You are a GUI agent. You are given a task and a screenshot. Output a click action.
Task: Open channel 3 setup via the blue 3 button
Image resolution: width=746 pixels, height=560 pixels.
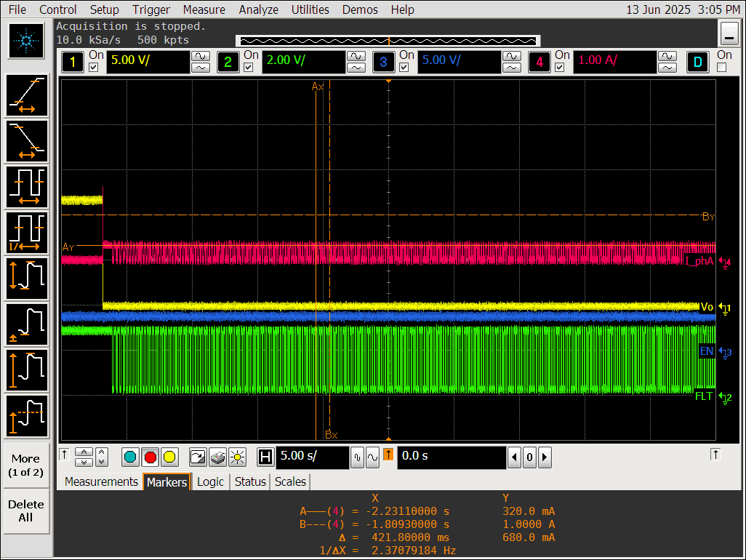383,62
